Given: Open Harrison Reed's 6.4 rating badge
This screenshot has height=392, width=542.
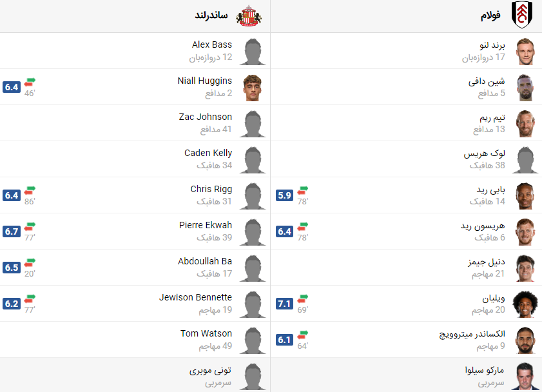Looking at the screenshot, I should pyautogui.click(x=284, y=231).
